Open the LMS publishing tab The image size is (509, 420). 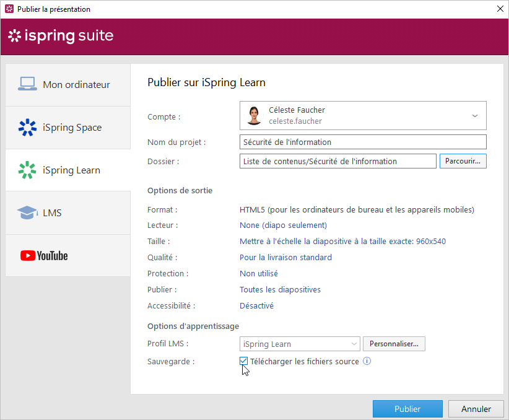(68, 212)
